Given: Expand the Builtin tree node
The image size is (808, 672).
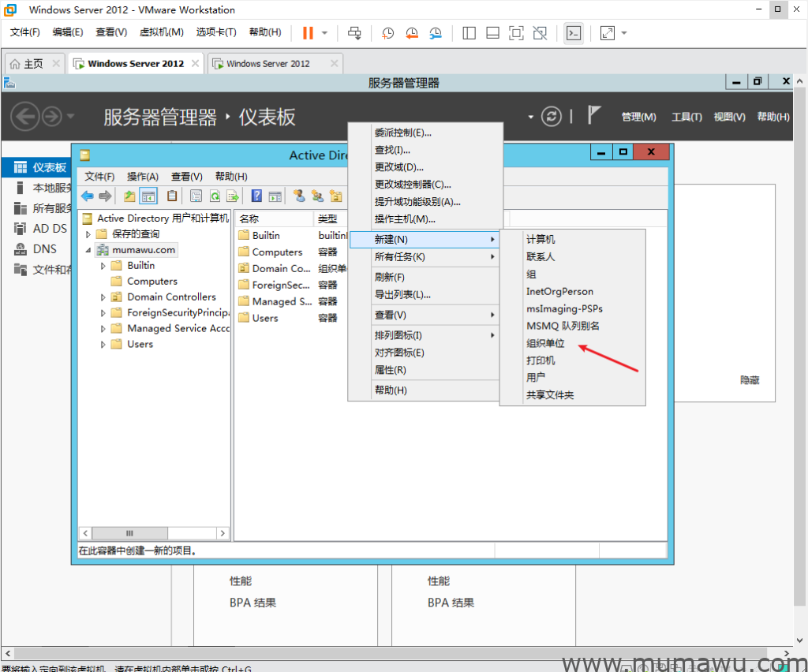Looking at the screenshot, I should click(103, 266).
